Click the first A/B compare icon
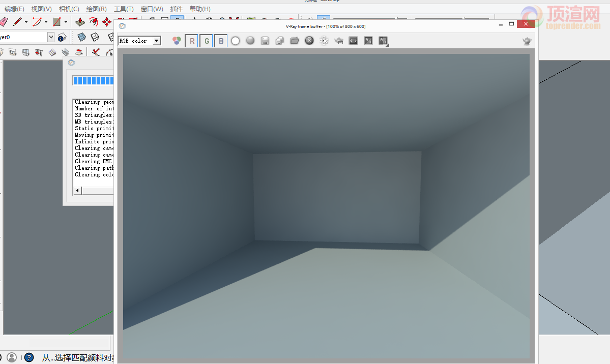 tap(368, 41)
